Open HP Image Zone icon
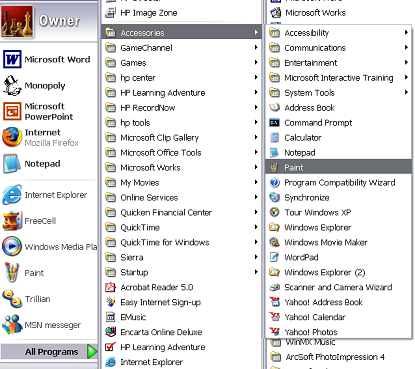 [x=110, y=13]
